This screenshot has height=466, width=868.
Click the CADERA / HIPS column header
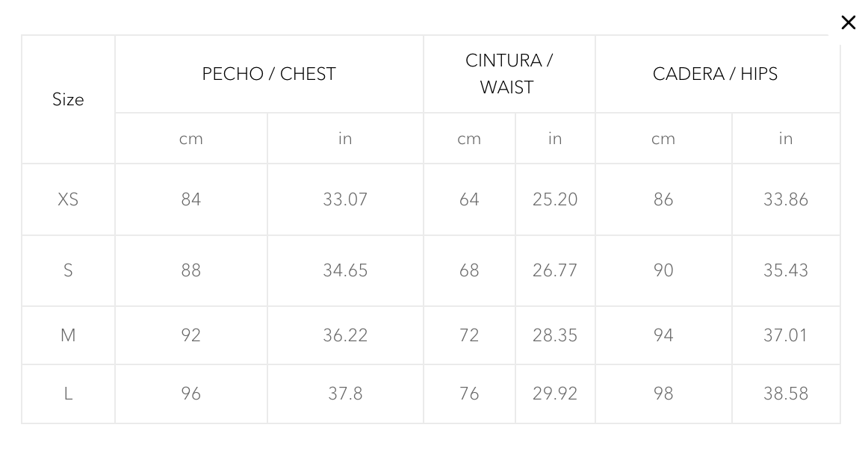click(715, 74)
